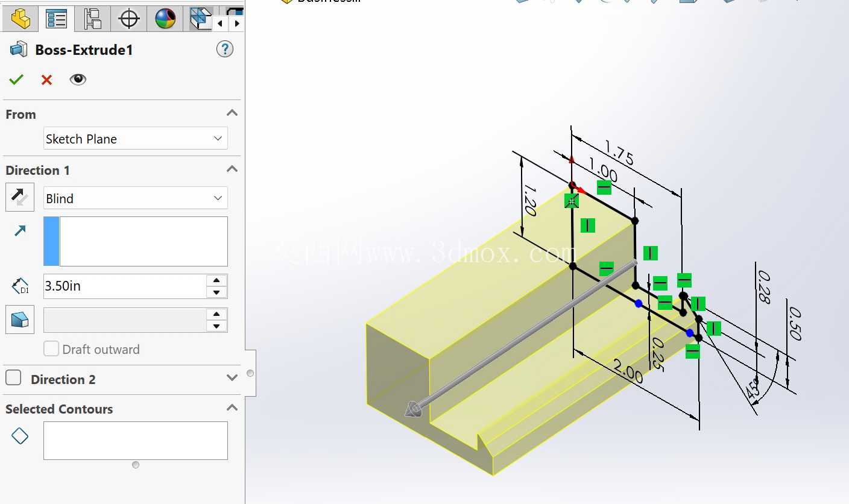Open the Sketch Plane start condition dropdown

click(136, 139)
